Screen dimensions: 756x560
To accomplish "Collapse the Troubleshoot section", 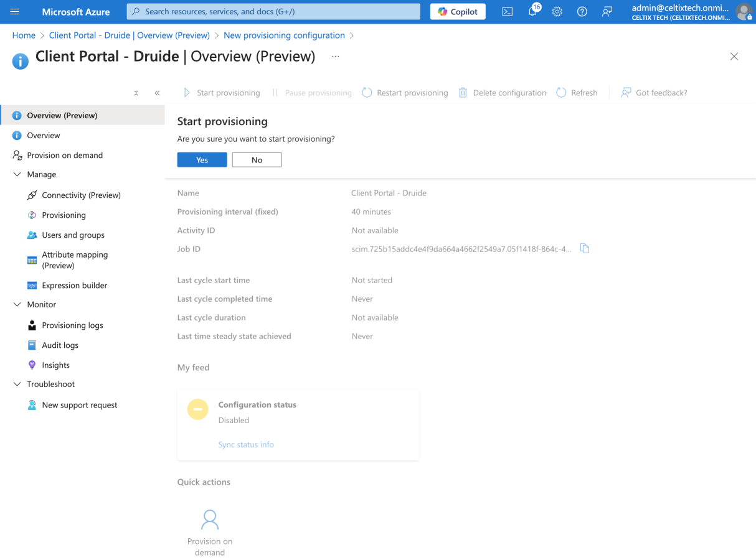I will coord(17,385).
